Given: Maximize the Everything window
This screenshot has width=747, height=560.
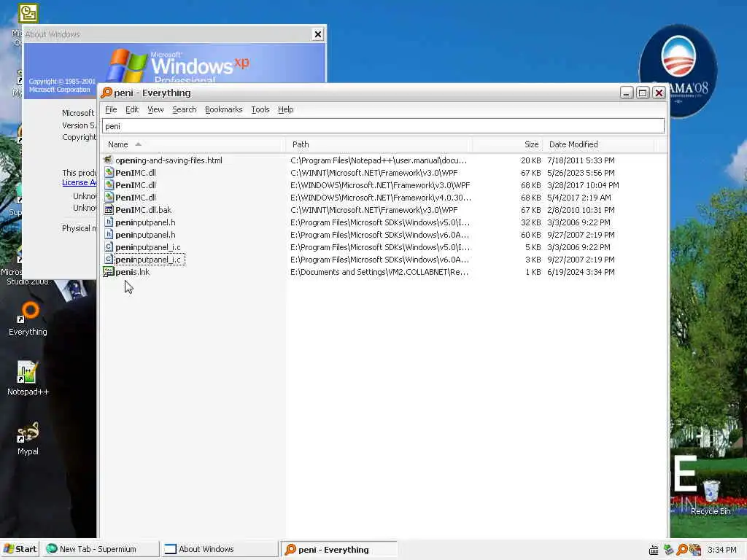Looking at the screenshot, I should click(642, 93).
